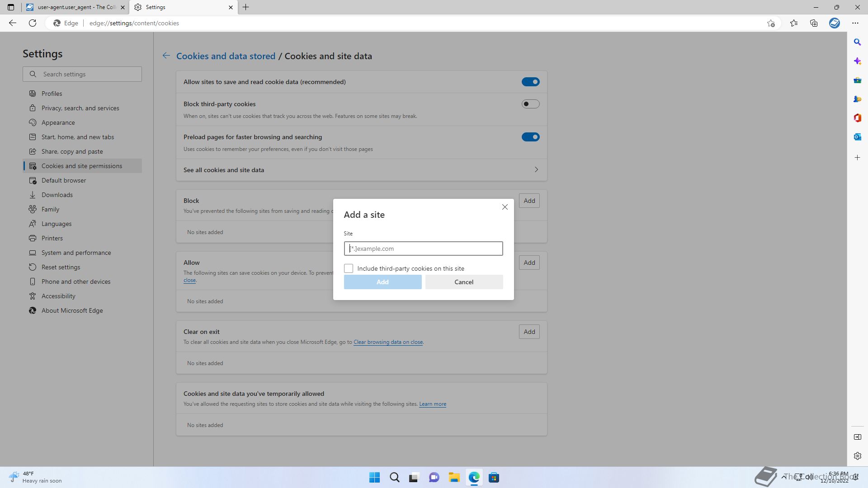
Task: Open Windows Start menu
Action: 375,478
